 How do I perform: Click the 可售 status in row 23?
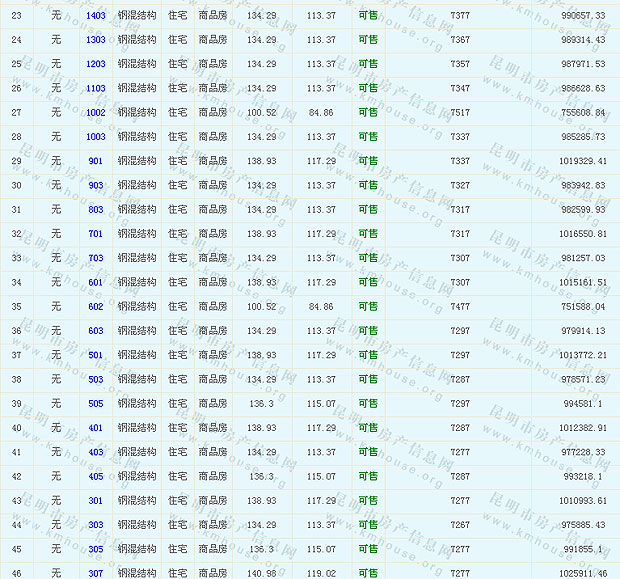click(368, 16)
